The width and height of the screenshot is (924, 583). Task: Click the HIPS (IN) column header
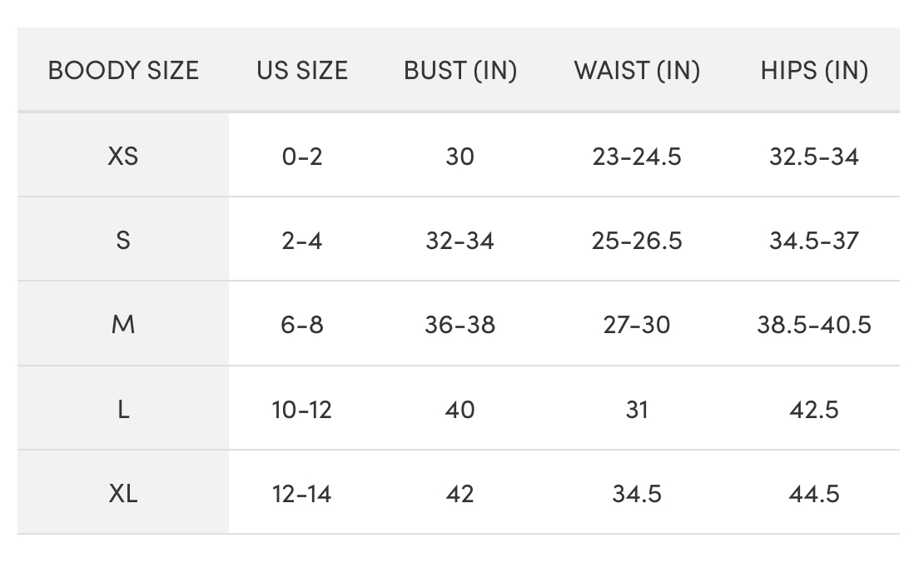814,71
